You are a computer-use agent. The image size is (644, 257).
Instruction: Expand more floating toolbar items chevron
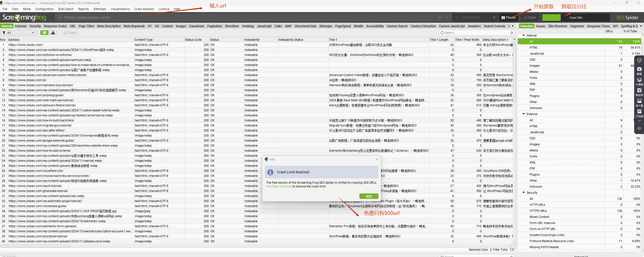click(x=639, y=121)
